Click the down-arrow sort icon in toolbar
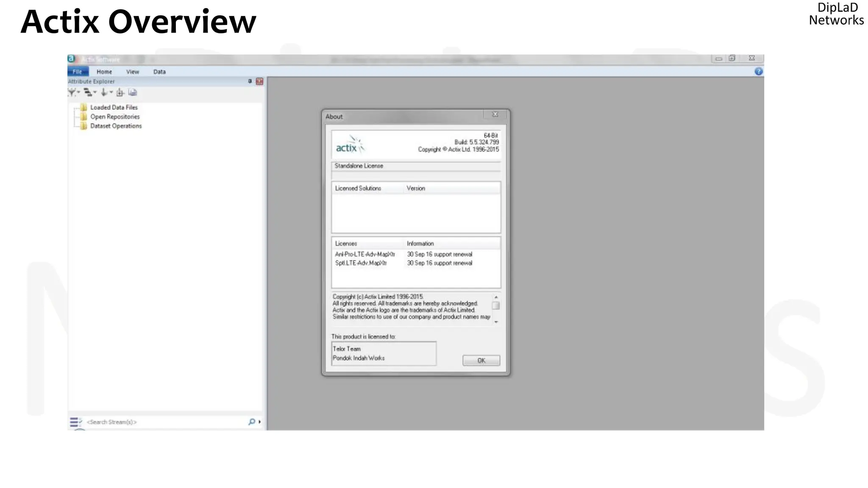 (104, 92)
